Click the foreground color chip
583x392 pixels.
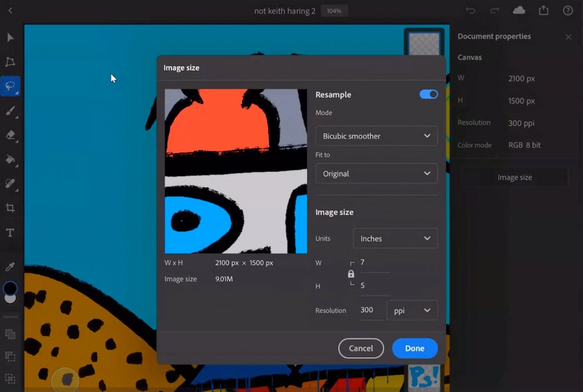point(10,288)
